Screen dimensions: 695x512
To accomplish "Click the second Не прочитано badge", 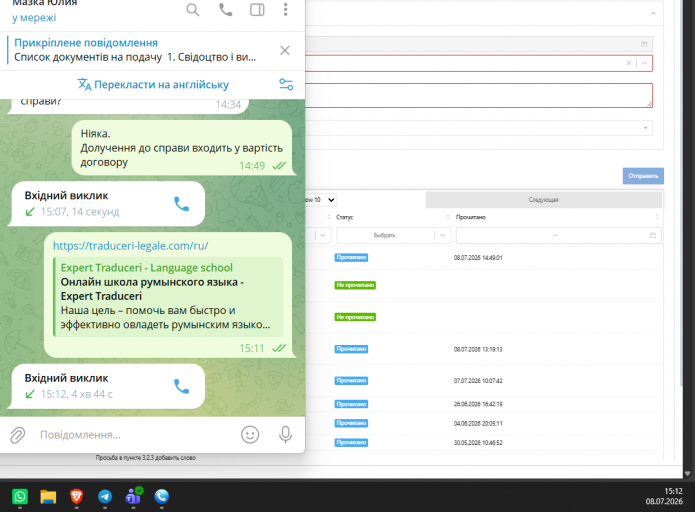I will pyautogui.click(x=355, y=317).
